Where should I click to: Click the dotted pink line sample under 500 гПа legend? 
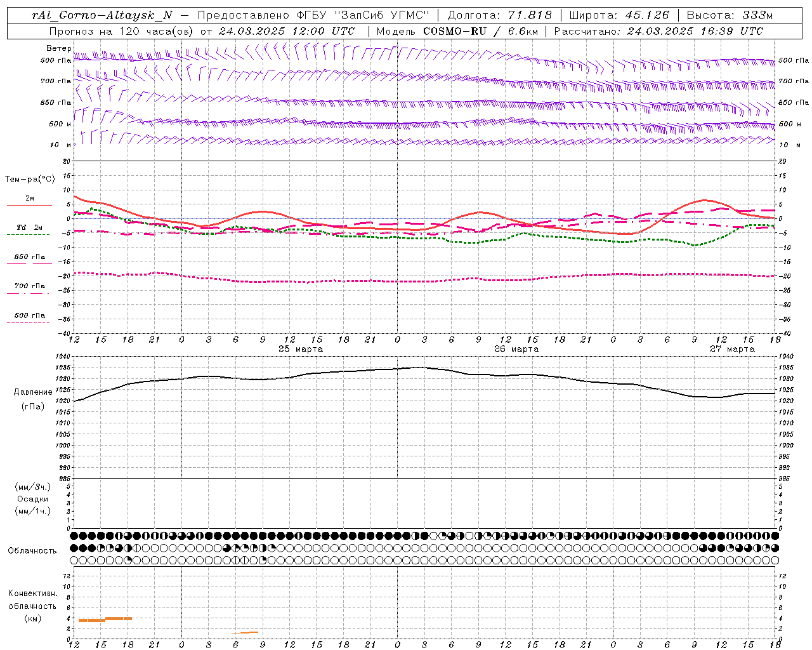(28, 322)
